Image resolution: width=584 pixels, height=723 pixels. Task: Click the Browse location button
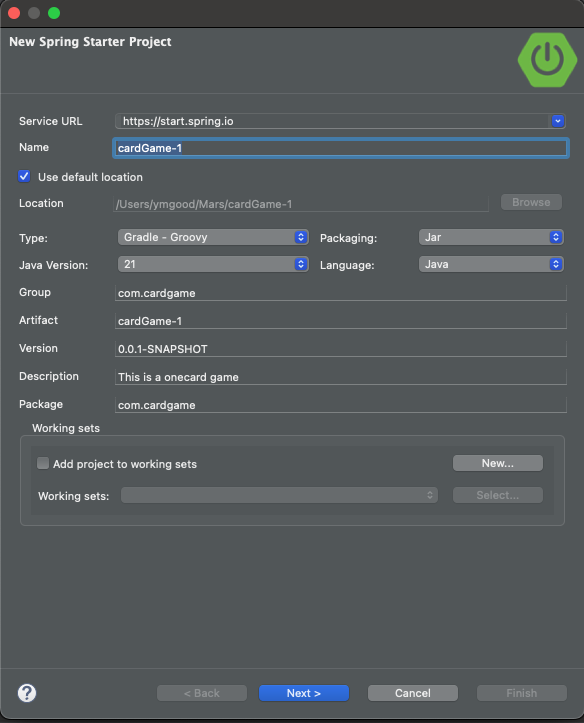pyautogui.click(x=531, y=202)
